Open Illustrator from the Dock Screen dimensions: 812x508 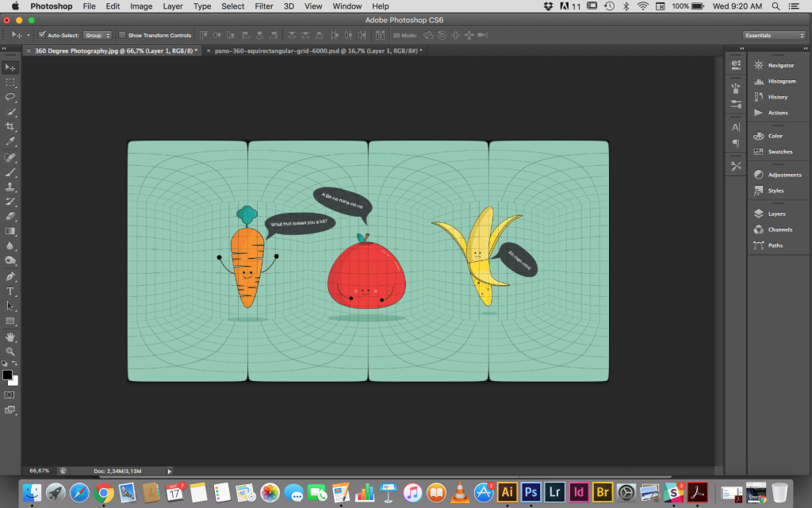507,492
